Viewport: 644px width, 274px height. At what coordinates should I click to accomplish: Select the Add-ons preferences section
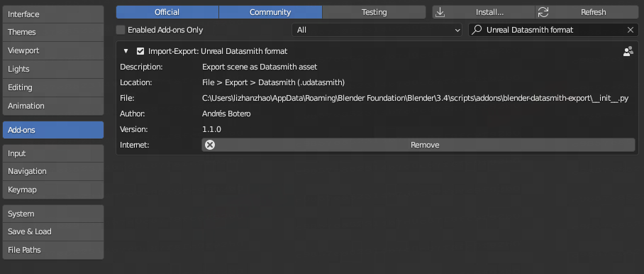pos(53,130)
